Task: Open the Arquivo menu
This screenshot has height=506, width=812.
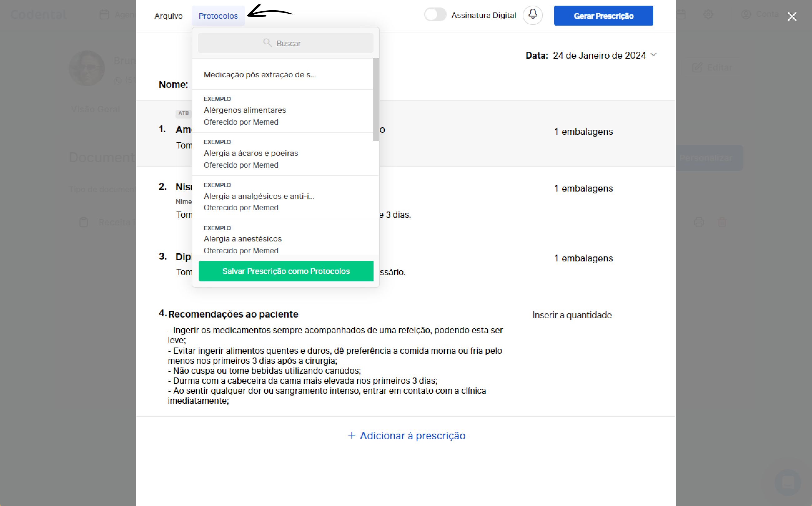Action: 169,16
